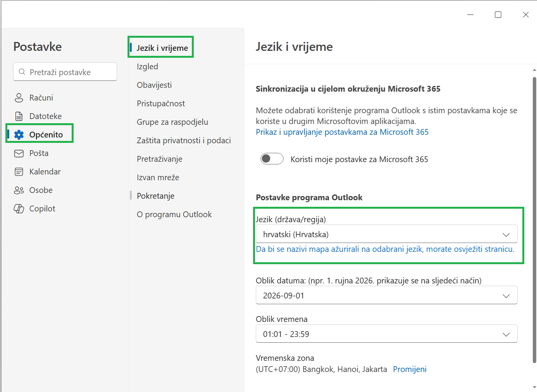Screen dimensions: 537x392
Task: Click the refresh page notice link
Action: [x=385, y=249]
